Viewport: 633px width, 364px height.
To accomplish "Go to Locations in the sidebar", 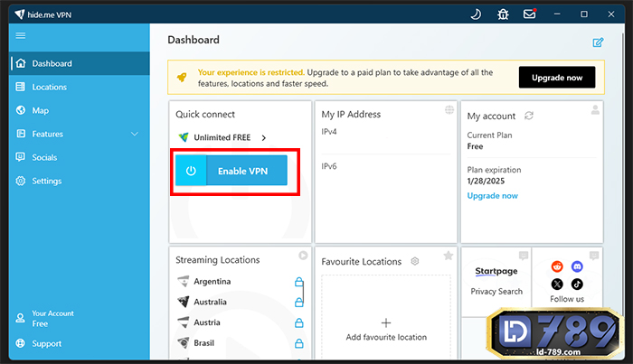I will tap(80, 87).
